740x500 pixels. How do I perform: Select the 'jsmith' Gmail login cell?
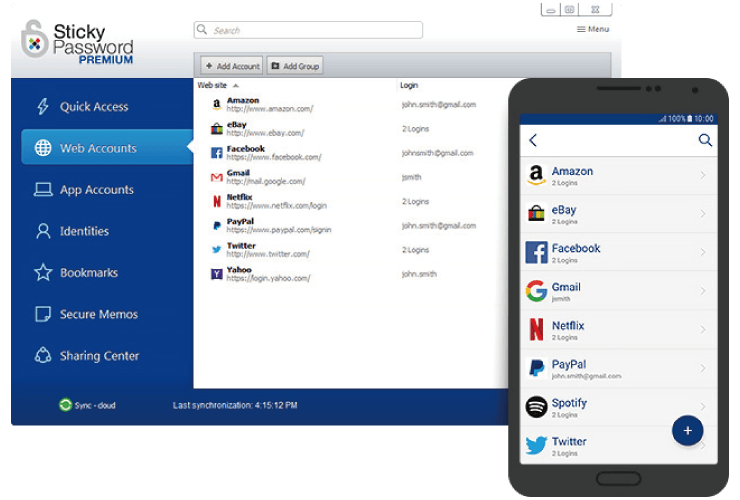[412, 178]
